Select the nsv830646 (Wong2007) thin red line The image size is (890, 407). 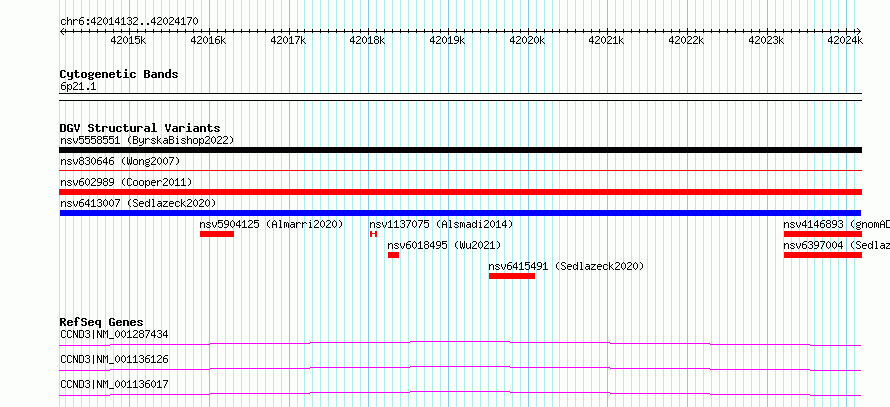[460, 170]
